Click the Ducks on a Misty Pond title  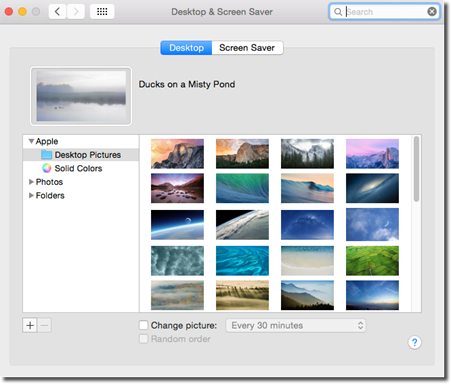(187, 84)
